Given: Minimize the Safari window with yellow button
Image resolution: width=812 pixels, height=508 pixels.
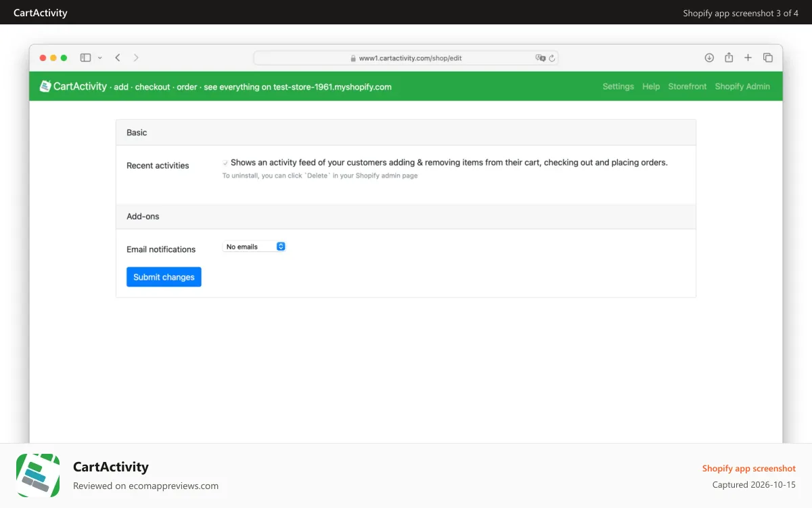Looking at the screenshot, I should [53, 58].
